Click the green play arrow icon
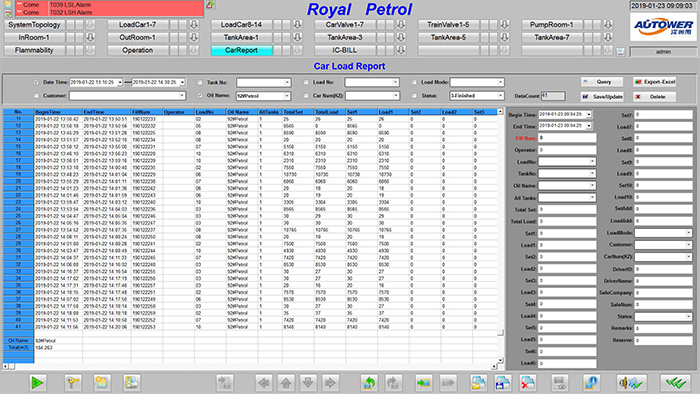This screenshot has height=394, width=700. [x=37, y=382]
